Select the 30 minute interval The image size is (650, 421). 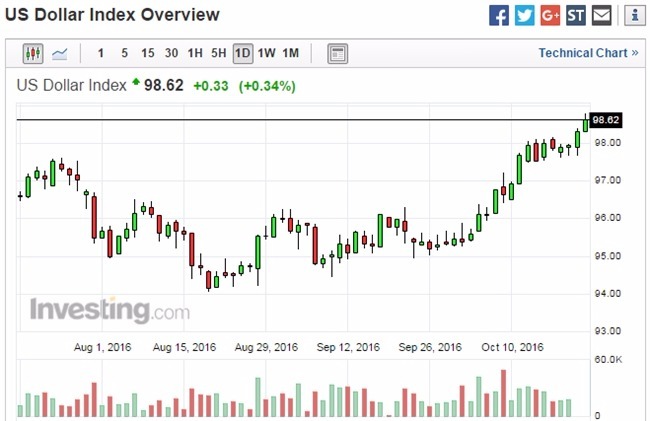pos(171,53)
